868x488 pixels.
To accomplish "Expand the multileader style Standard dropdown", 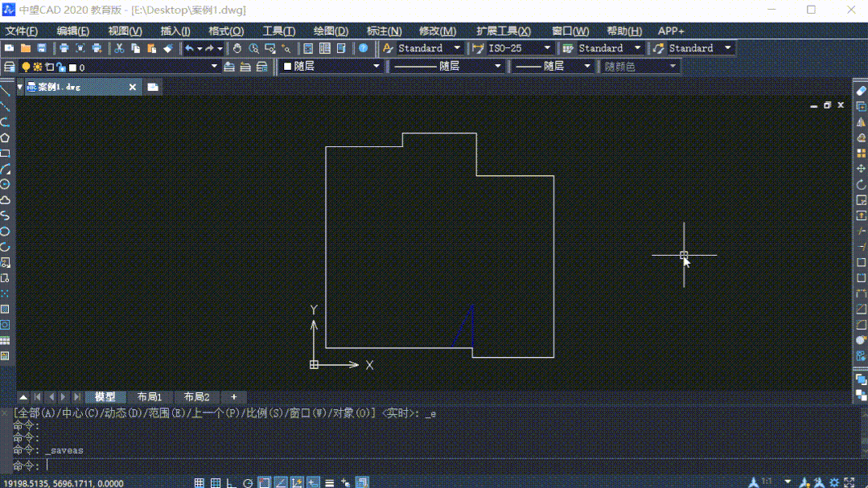I will point(727,48).
